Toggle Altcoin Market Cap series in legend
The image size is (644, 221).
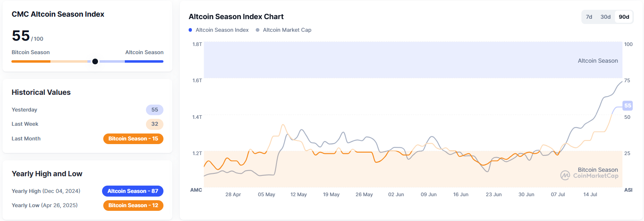click(287, 30)
